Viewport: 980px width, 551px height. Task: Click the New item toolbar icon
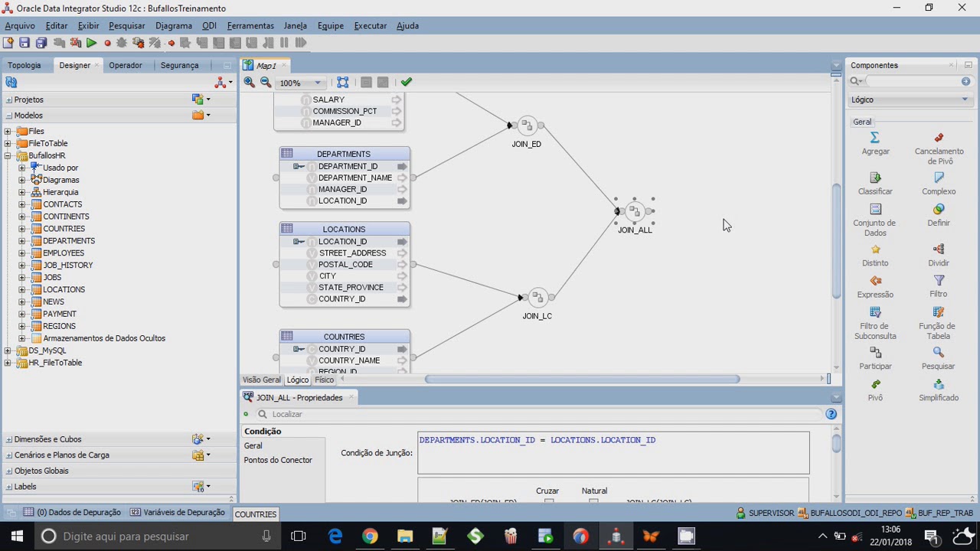click(8, 43)
